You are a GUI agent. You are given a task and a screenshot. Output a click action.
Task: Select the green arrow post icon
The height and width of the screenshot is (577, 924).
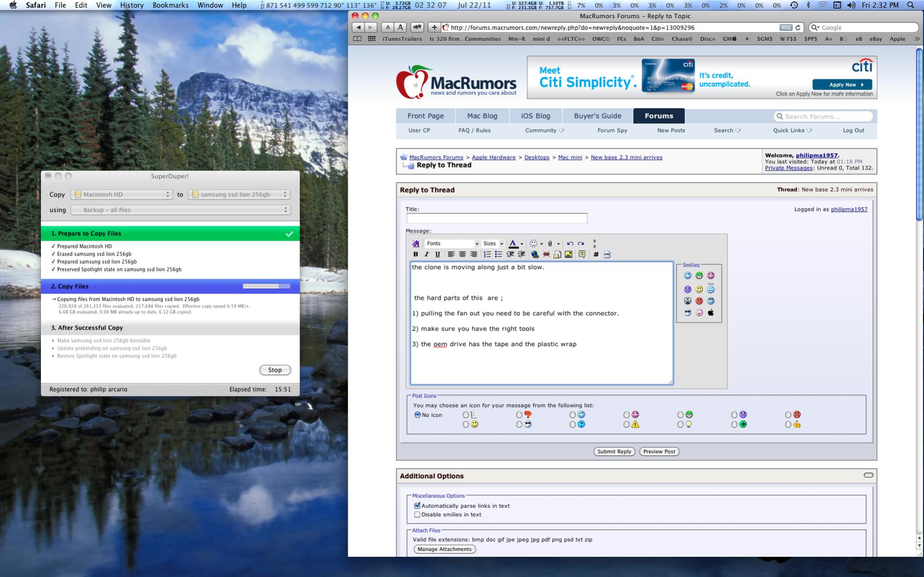point(734,424)
